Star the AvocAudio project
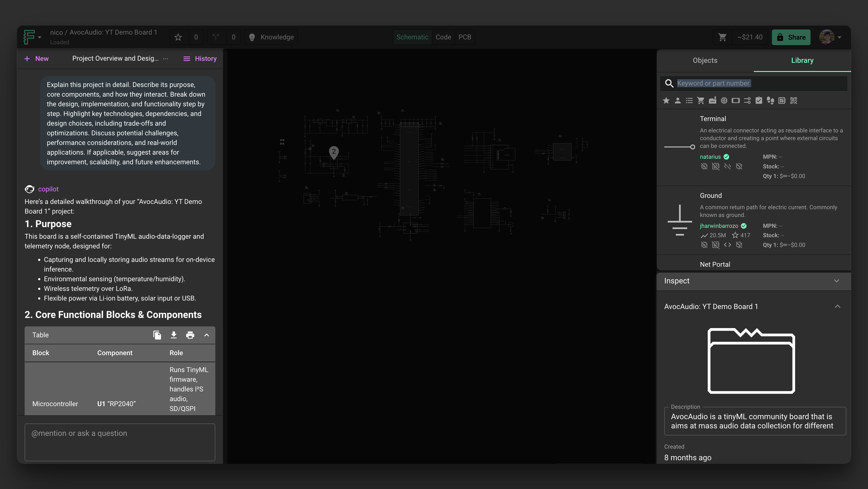The image size is (868, 489). click(178, 37)
